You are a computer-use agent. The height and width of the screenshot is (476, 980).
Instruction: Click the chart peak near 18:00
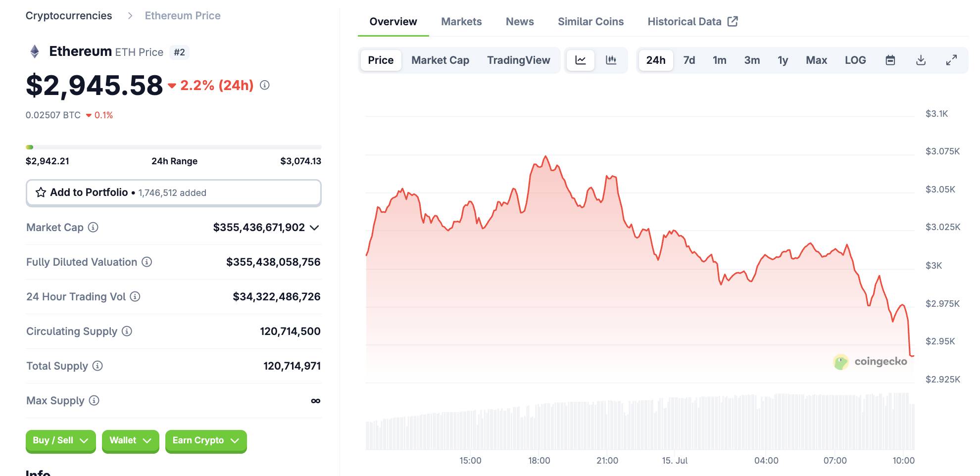tap(545, 157)
